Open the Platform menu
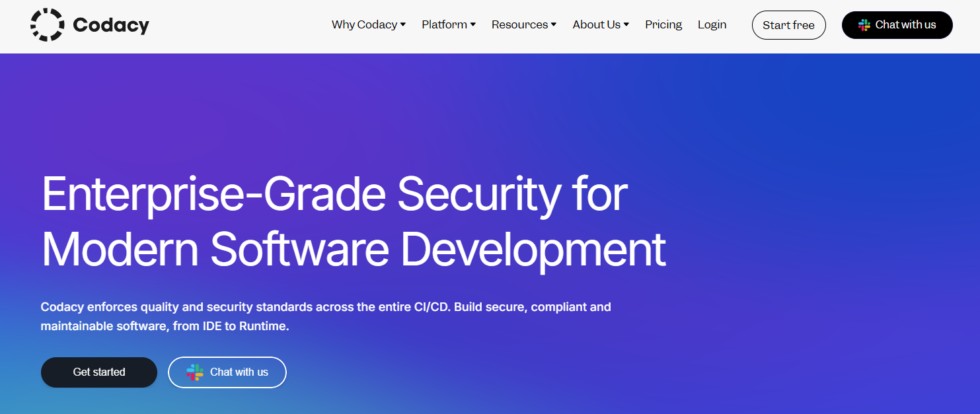This screenshot has width=980, height=414. click(x=449, y=24)
